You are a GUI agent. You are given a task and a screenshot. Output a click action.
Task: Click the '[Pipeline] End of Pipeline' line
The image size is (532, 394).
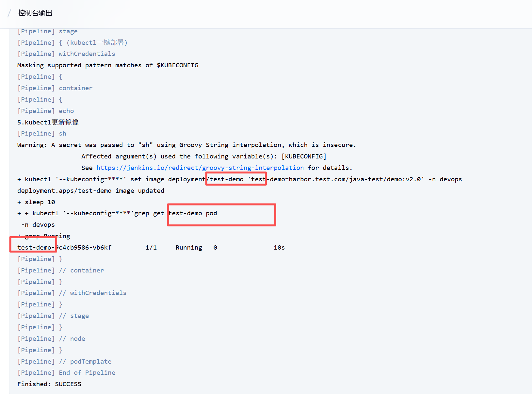click(x=66, y=373)
